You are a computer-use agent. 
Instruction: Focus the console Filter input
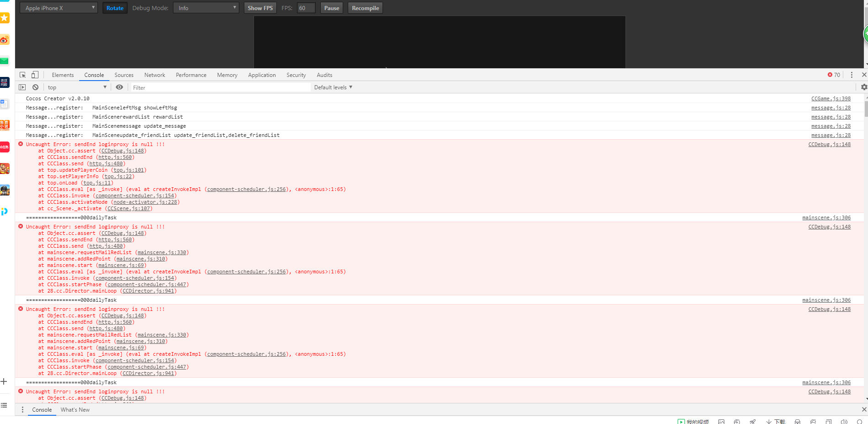point(221,87)
